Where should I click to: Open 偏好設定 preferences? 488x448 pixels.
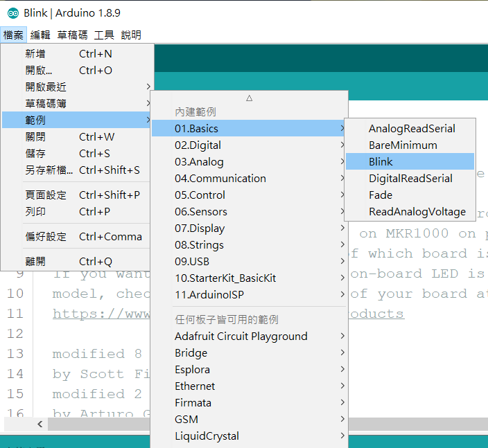tap(76, 237)
